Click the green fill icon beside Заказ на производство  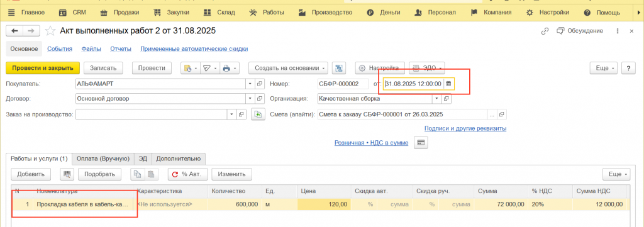tap(258, 114)
